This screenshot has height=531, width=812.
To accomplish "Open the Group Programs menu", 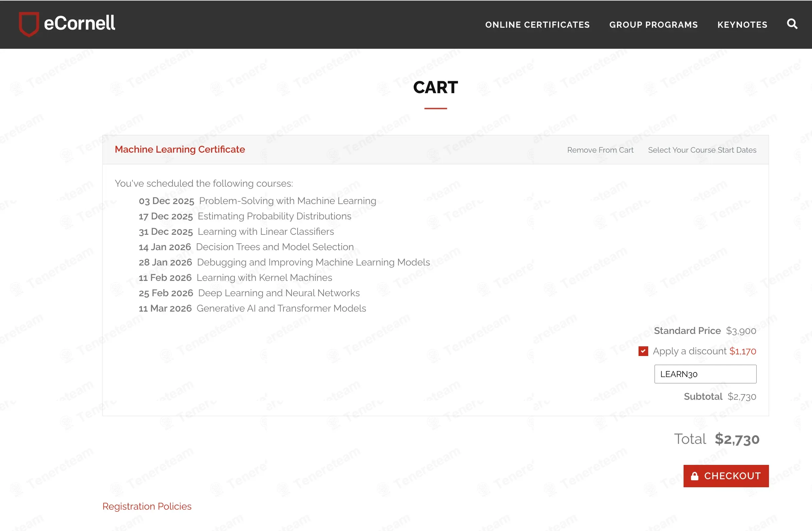I will pos(653,25).
